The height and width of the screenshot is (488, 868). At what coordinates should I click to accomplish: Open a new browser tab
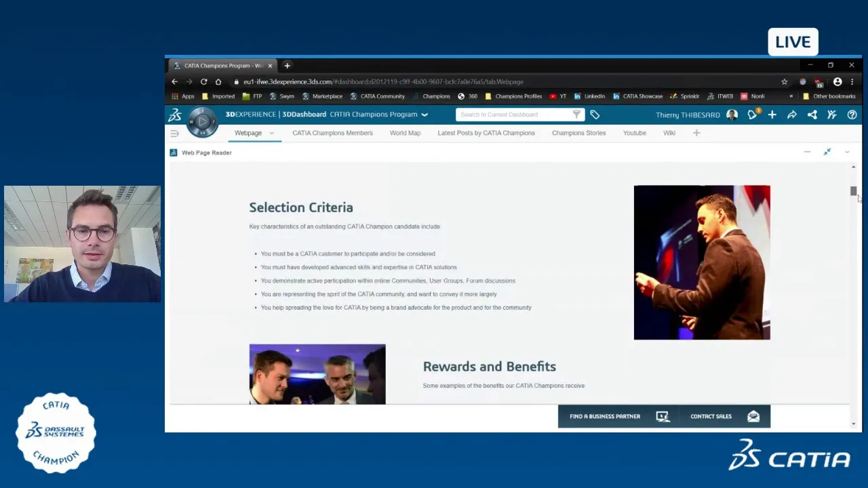[x=287, y=66]
